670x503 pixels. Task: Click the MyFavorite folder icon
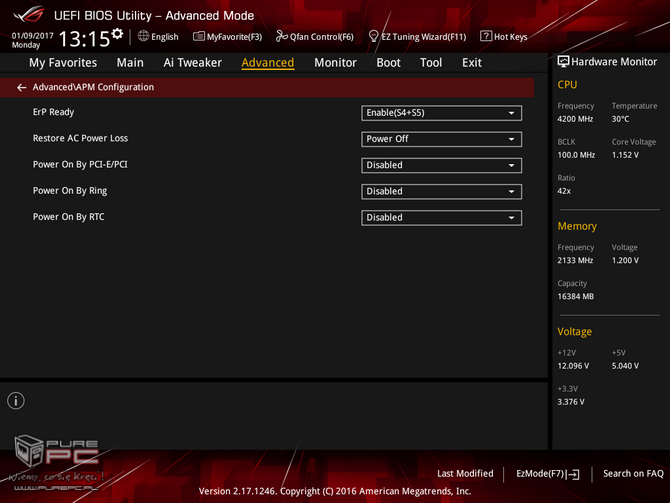(199, 36)
